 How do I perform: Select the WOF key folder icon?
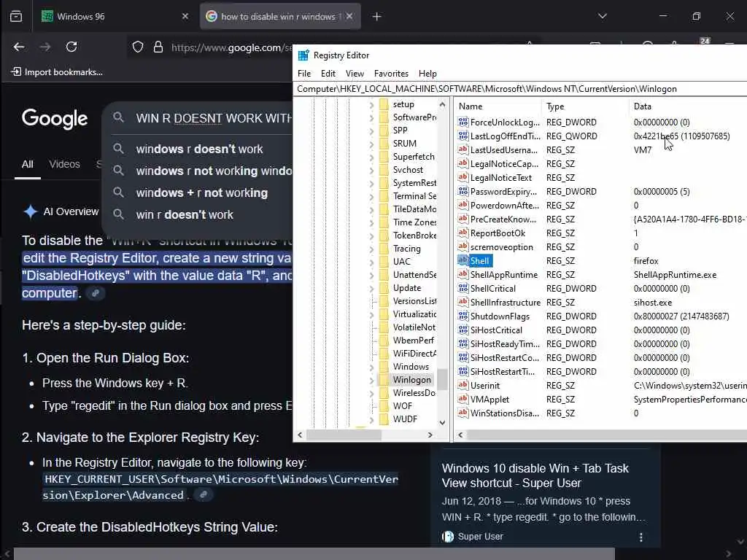tap(384, 406)
